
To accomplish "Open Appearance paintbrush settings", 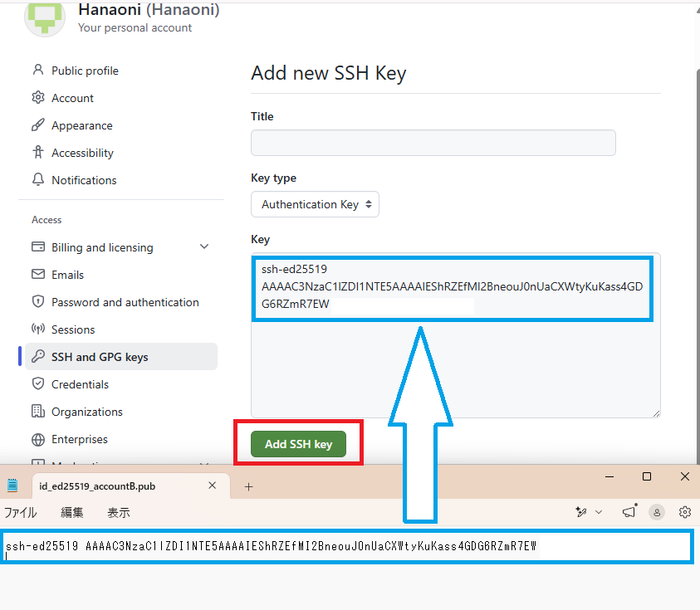I will [x=38, y=125].
